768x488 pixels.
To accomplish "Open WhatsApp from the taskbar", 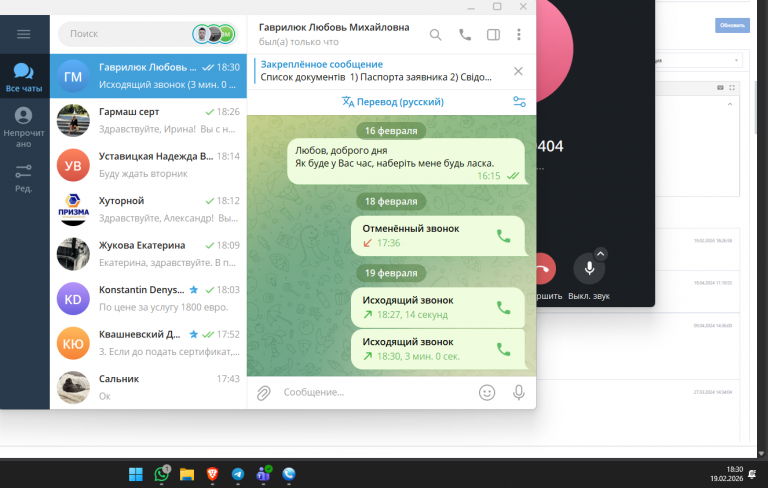I will (162, 474).
